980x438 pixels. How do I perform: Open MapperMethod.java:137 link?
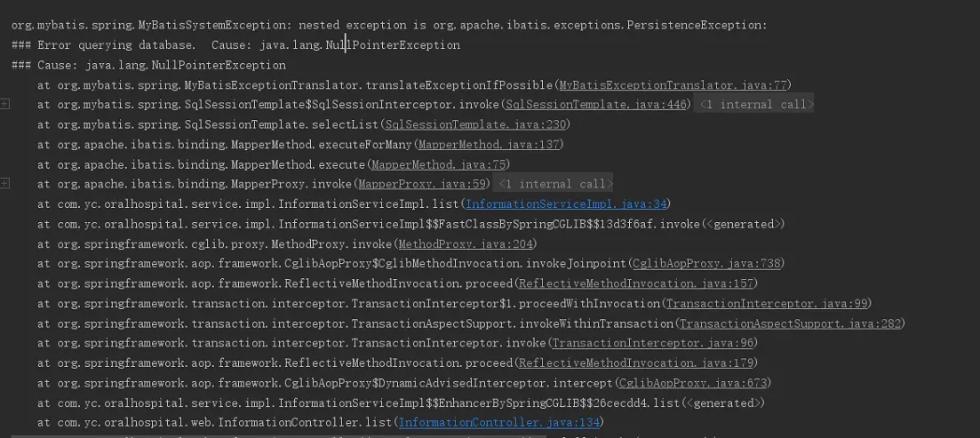(x=489, y=144)
